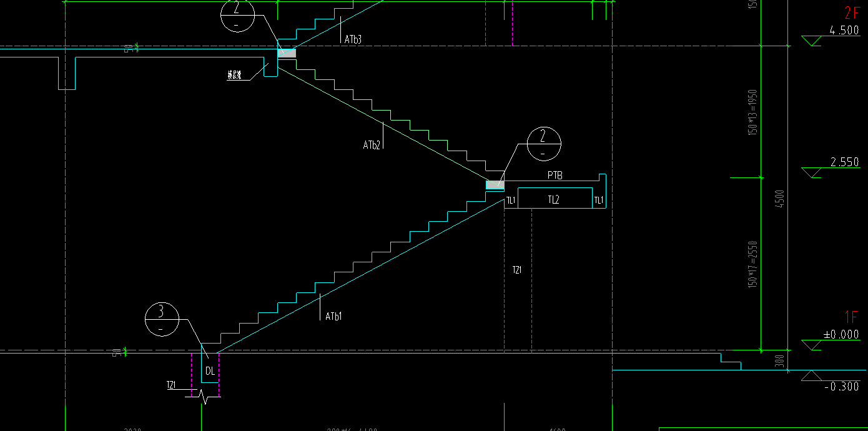Select the TZ1 label near the DL beam
The height and width of the screenshot is (431, 868).
click(171, 385)
